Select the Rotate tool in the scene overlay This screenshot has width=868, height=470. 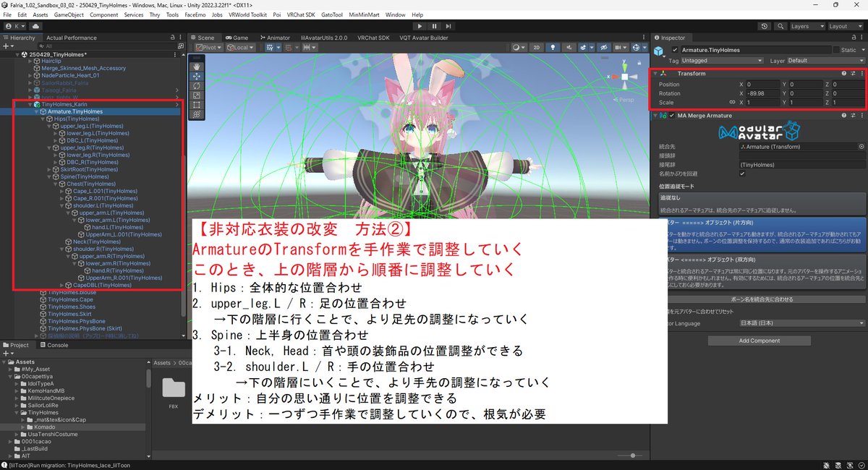(x=197, y=85)
